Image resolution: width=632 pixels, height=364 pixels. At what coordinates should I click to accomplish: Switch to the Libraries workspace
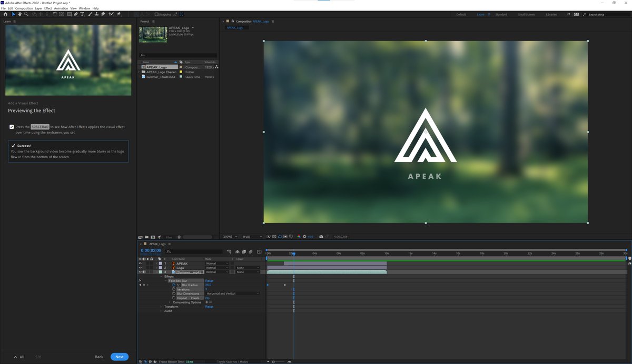[x=551, y=15]
